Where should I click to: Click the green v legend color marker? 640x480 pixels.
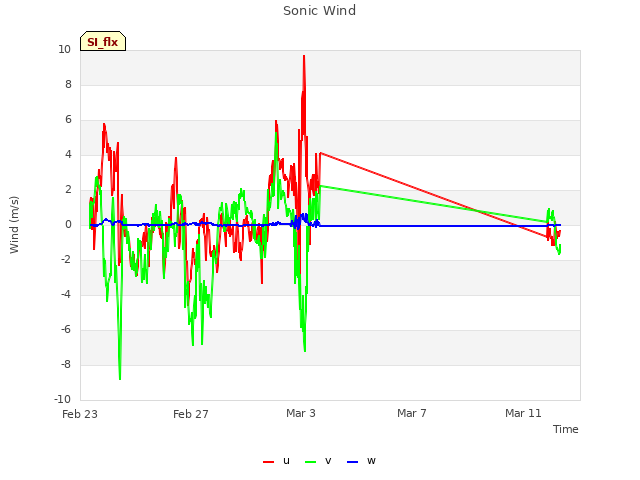pos(310,462)
